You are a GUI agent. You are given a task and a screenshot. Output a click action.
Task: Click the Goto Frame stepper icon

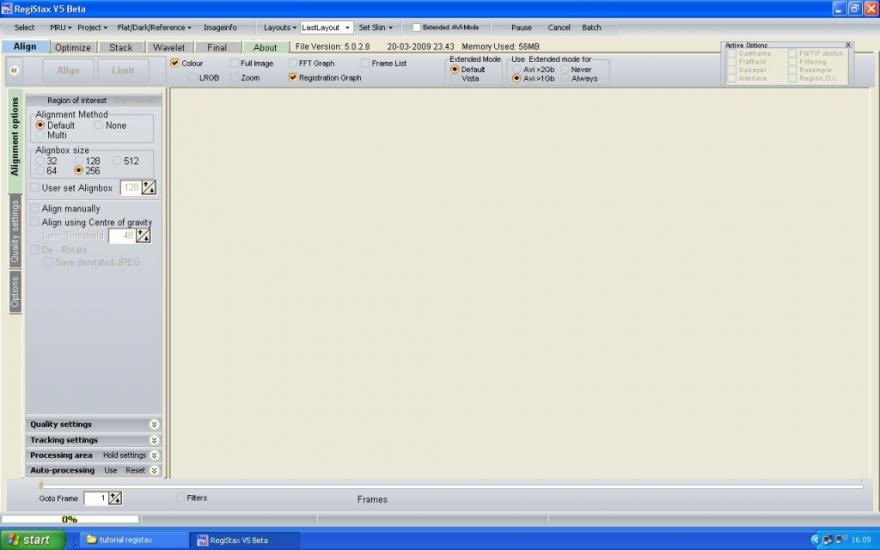coord(115,498)
